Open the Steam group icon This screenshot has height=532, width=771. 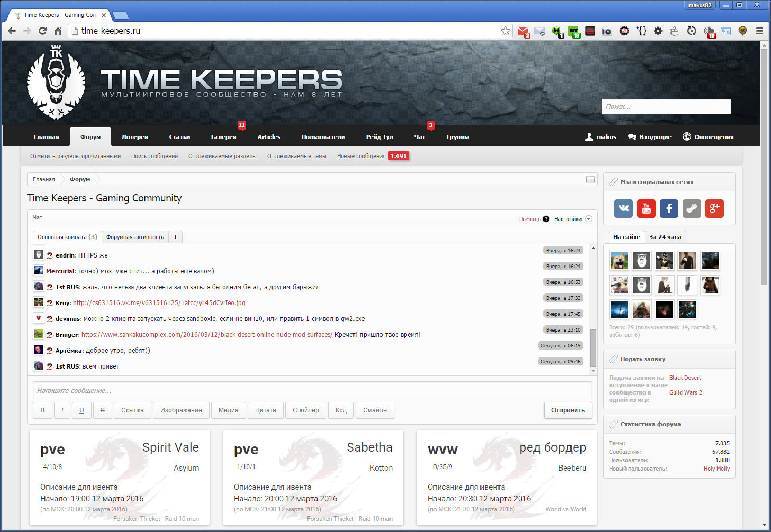(x=692, y=208)
